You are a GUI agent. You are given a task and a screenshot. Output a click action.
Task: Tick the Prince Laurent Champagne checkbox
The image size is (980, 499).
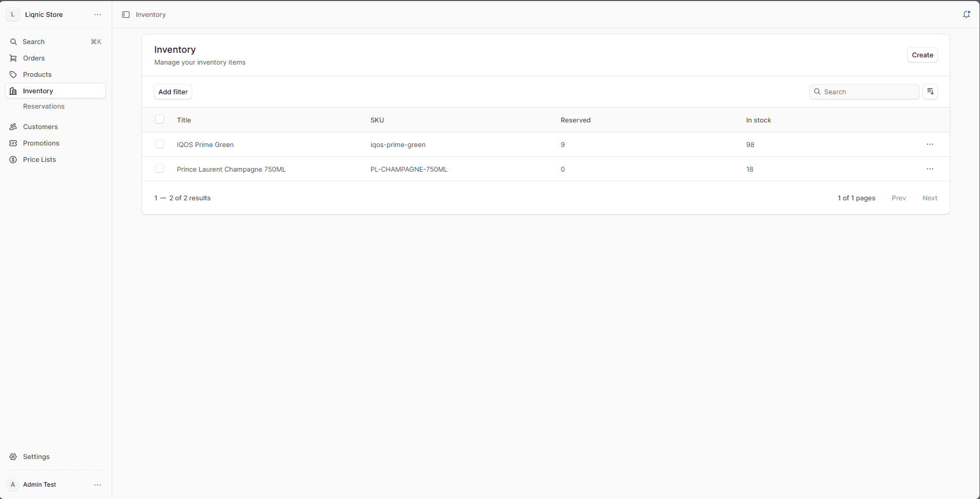(160, 169)
